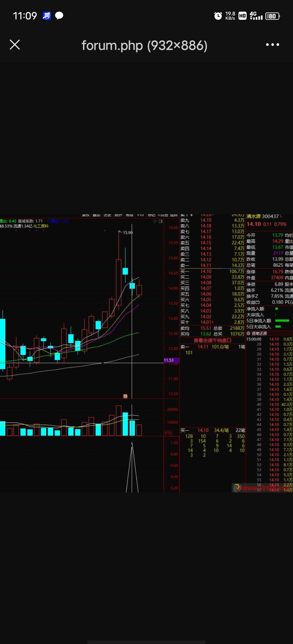Click the 清水源 300437 stock name
Image resolution: width=293 pixels, height=644 pixels.
(x=262, y=216)
